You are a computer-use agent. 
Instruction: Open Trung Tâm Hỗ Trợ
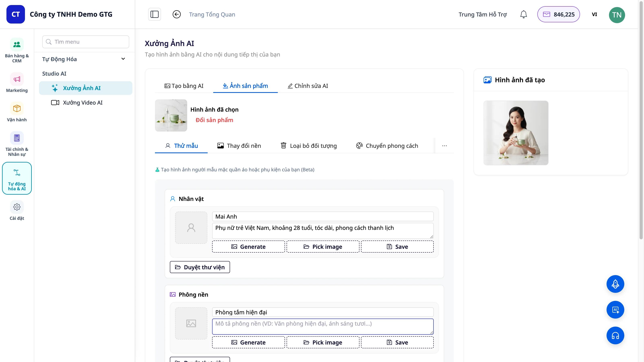click(x=483, y=14)
